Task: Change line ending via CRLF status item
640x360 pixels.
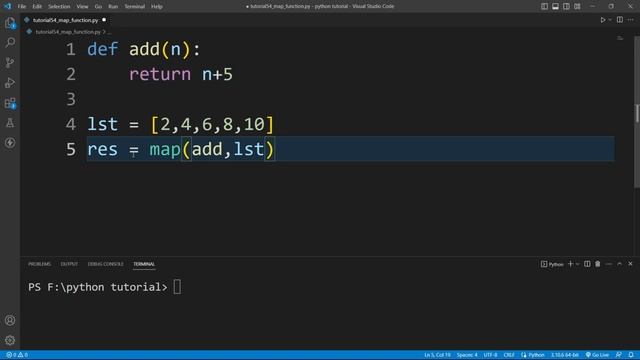Action: pos(509,355)
